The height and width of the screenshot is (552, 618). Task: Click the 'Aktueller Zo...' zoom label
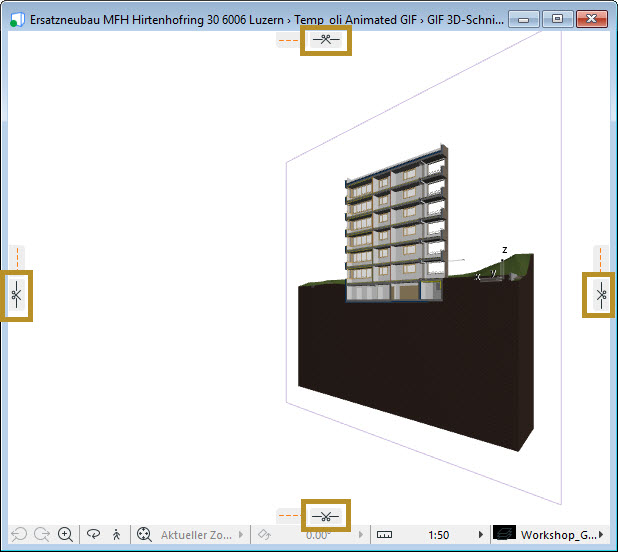[x=196, y=535]
